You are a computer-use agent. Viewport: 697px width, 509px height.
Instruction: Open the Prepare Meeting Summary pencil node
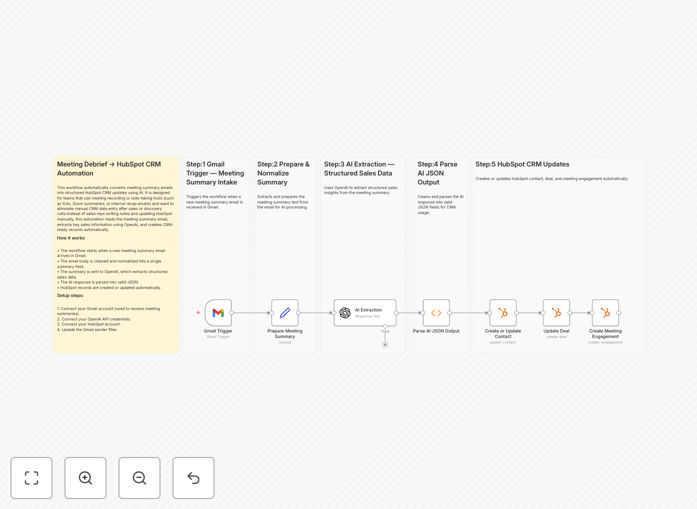pyautogui.click(x=285, y=313)
